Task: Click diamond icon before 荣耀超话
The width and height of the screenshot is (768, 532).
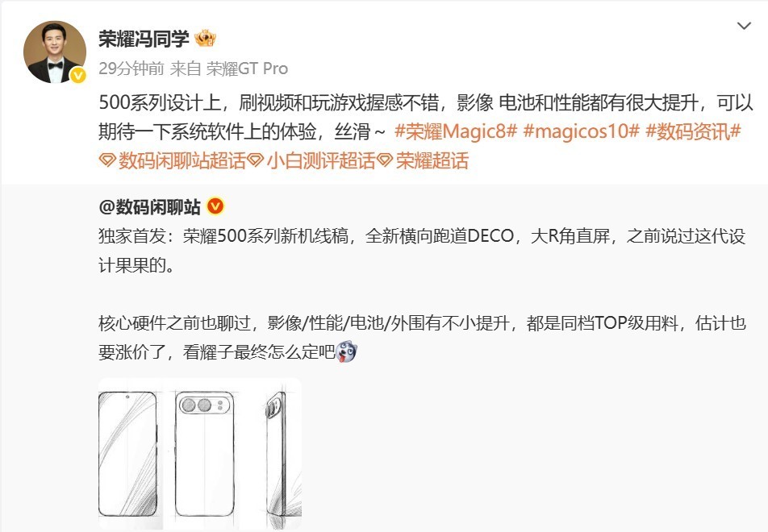Action: click(385, 160)
